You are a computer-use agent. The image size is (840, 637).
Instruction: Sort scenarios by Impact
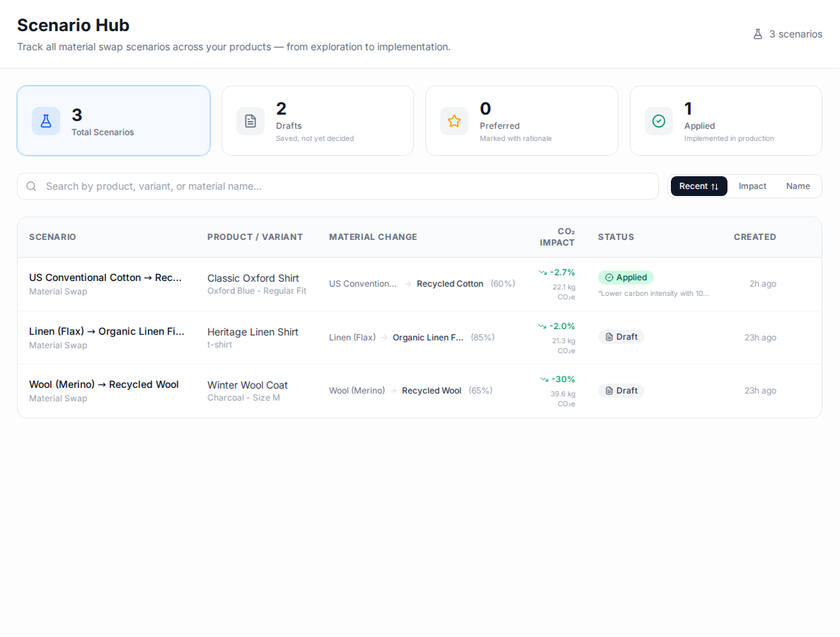click(x=752, y=186)
